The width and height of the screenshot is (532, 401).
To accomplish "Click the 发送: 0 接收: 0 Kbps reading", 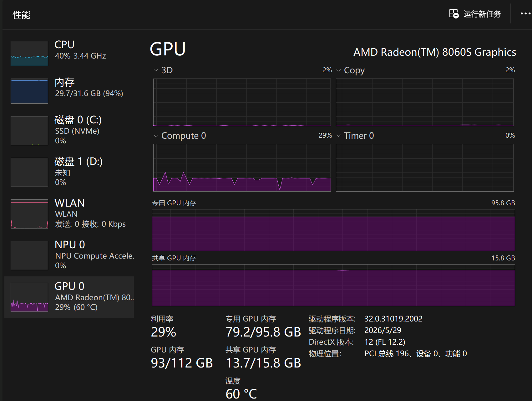I will [90, 224].
